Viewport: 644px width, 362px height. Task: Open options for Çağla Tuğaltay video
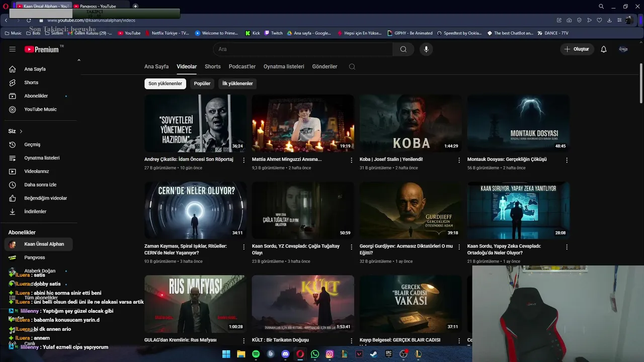point(352,247)
